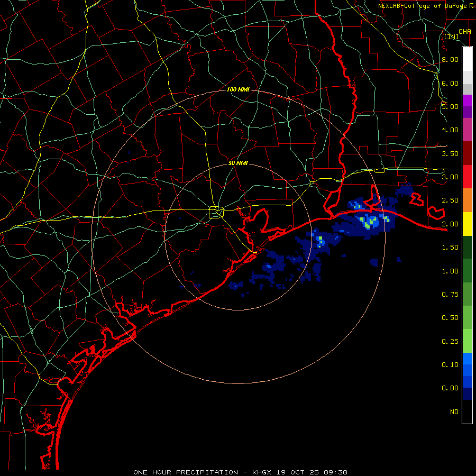Screen dimensions: 476x476
Task: Pick the brightest light-blue legend swatch
Action: (x=467, y=359)
